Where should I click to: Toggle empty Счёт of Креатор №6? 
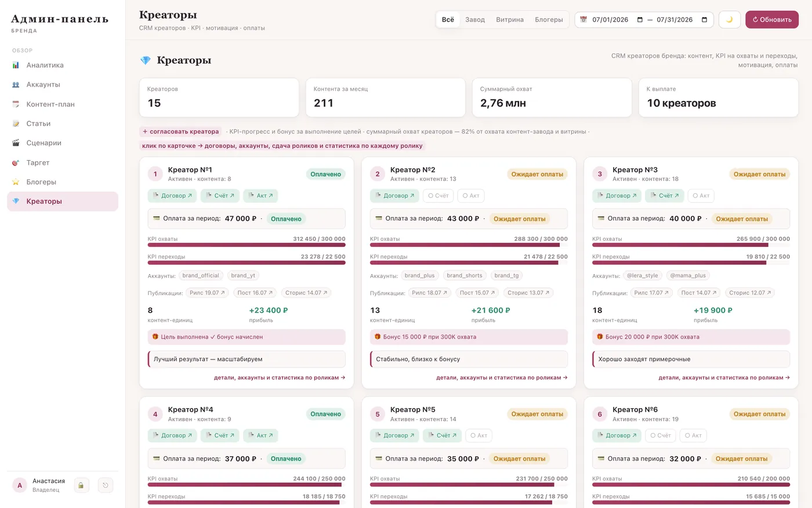tap(661, 435)
